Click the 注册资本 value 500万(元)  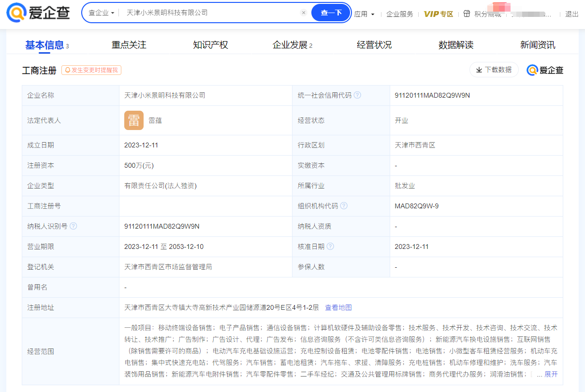139,165
